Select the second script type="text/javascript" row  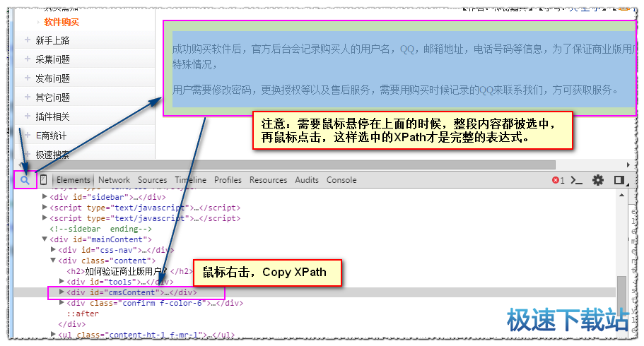coord(145,218)
